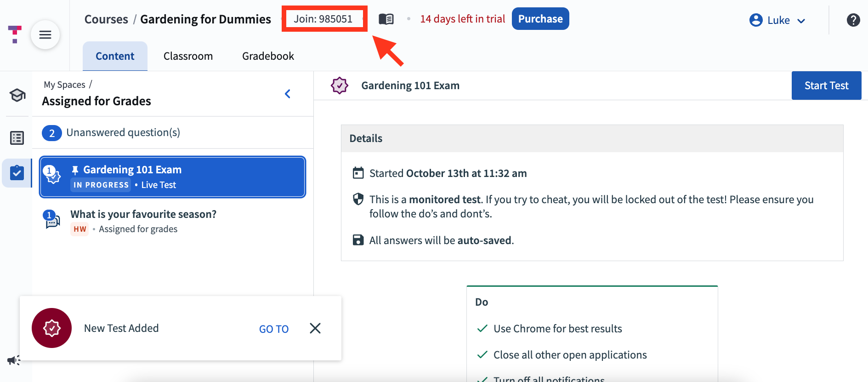Open What is your favourite season homework

(173, 221)
